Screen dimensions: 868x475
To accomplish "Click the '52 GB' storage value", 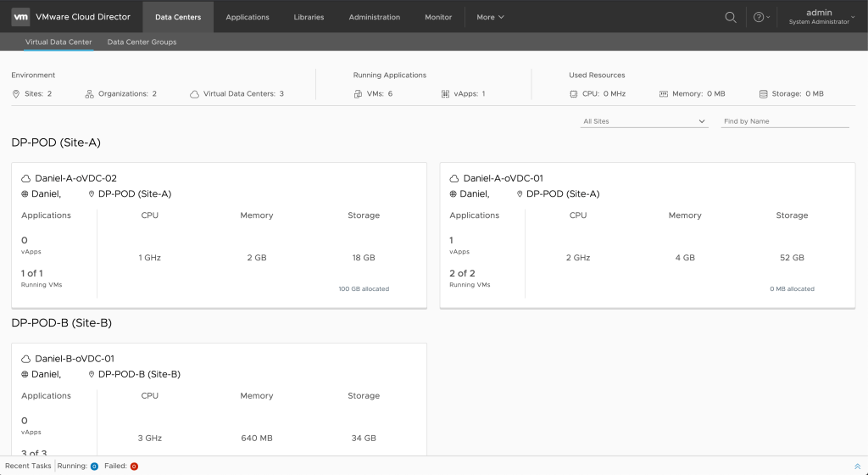I will pyautogui.click(x=793, y=258).
